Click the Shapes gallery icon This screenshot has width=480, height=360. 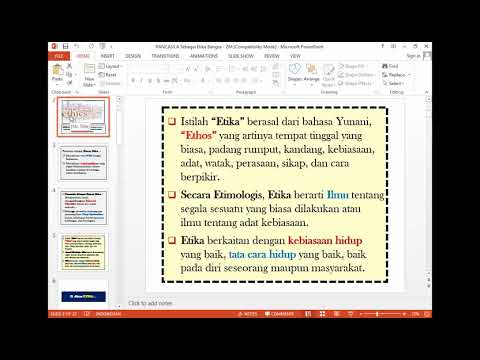point(295,69)
